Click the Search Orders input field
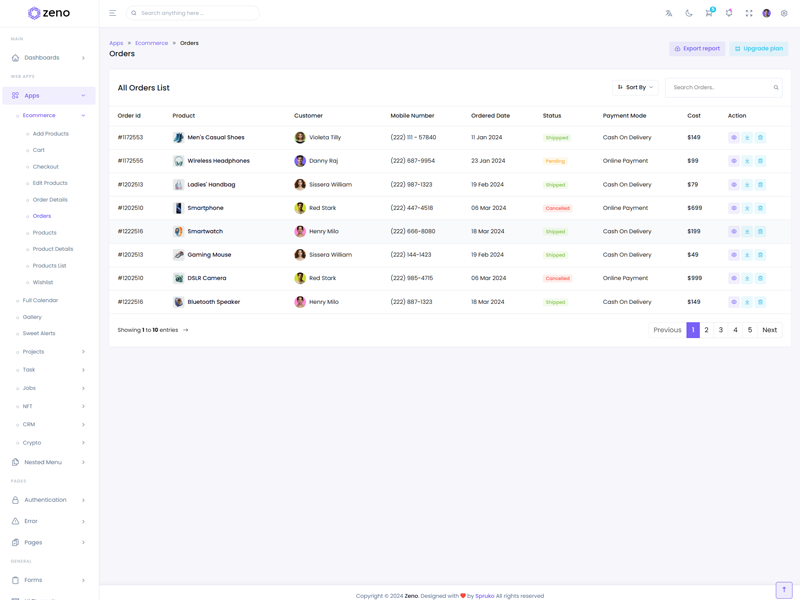 (x=720, y=87)
